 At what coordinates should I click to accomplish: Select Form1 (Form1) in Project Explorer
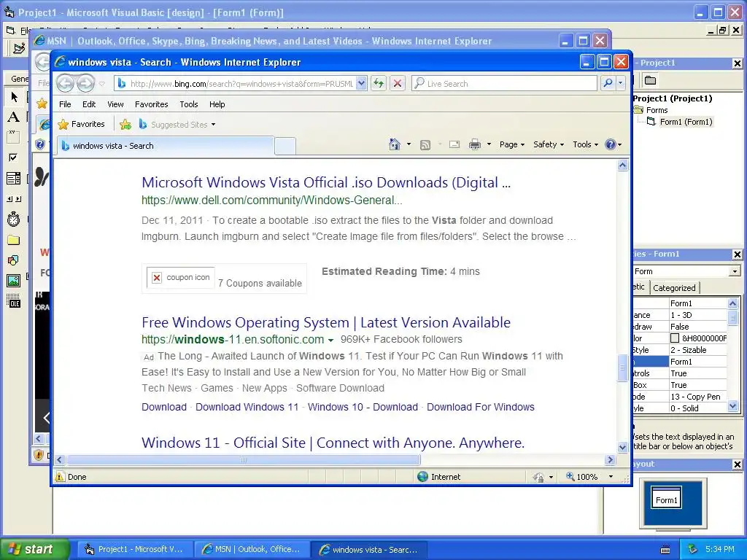click(686, 122)
